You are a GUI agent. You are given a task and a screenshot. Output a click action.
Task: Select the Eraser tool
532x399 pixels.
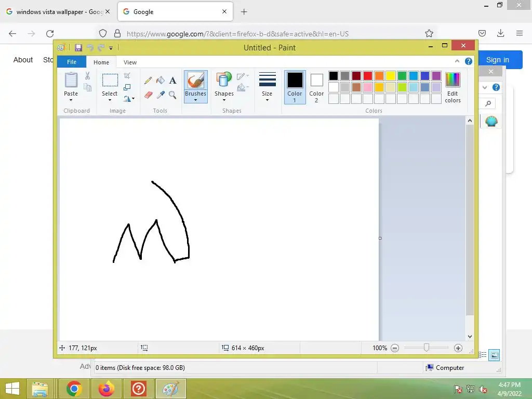[148, 95]
